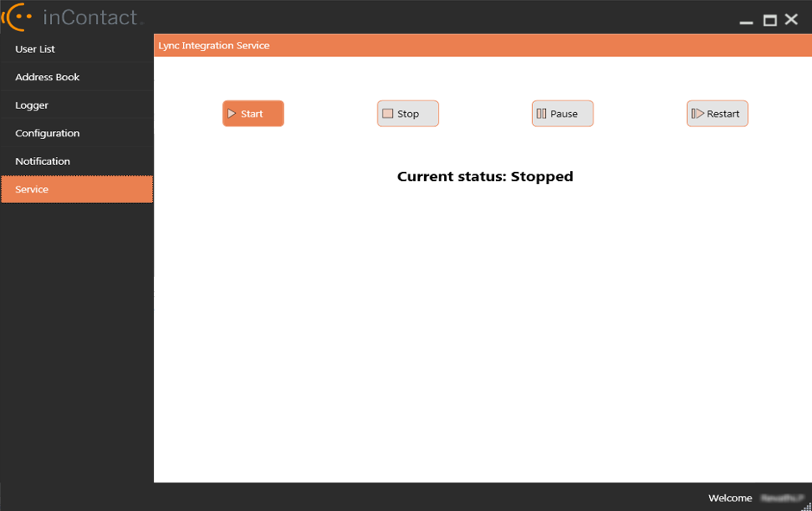Open the Notification section
This screenshot has height=511, width=812.
tap(77, 161)
